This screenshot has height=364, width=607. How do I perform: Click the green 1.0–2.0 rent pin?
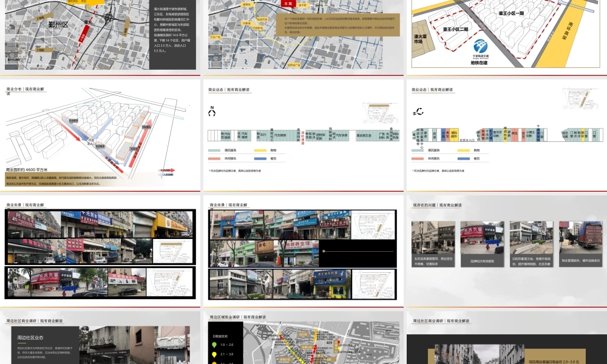click(x=214, y=345)
